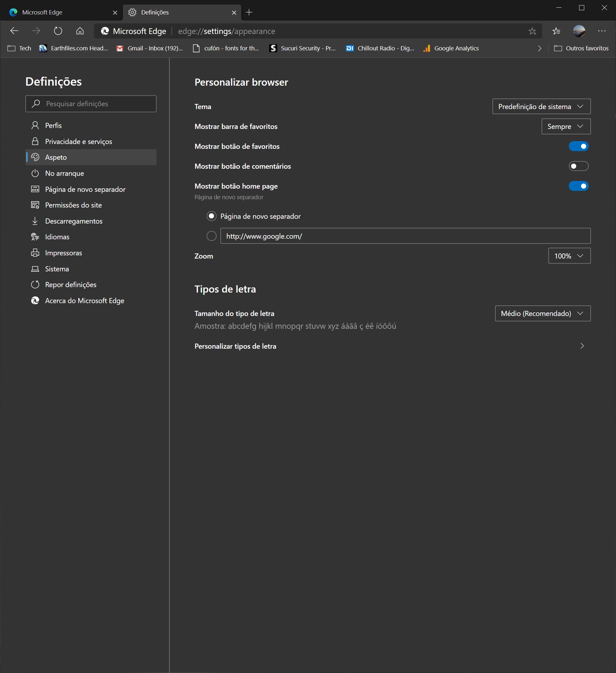Click the site info Edge icon in address bar
Viewport: 616px width, 673px height.
tap(105, 31)
